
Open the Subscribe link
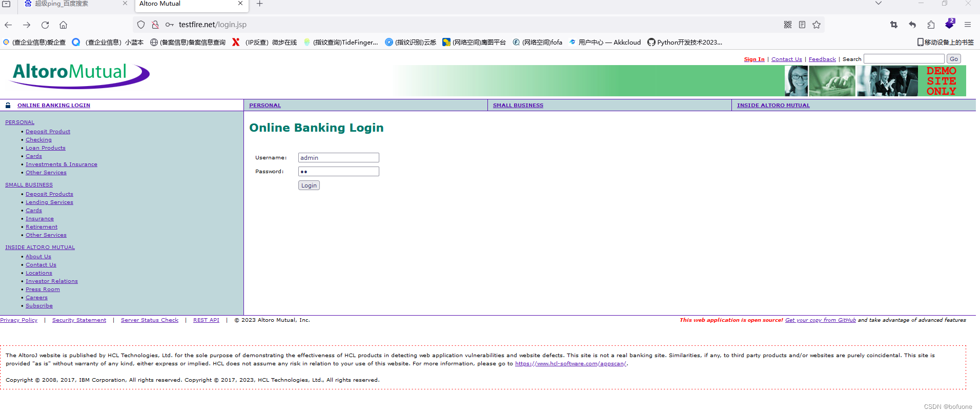pyautogui.click(x=39, y=306)
